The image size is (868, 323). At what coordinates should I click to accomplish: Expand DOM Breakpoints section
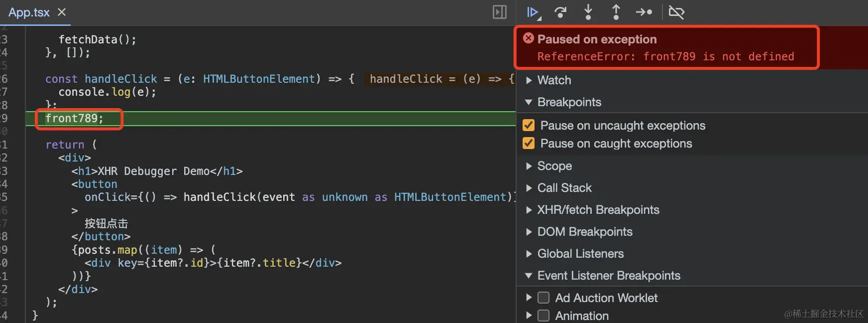coord(529,232)
